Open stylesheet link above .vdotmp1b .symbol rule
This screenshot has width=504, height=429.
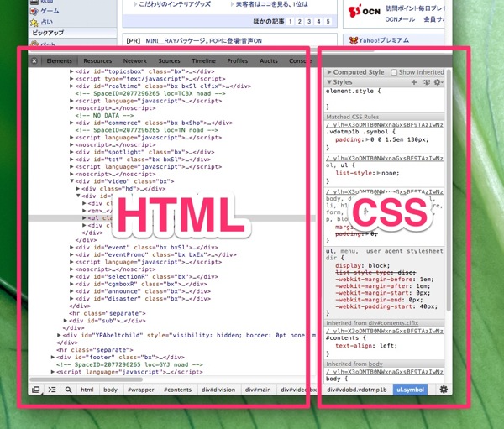385,125
